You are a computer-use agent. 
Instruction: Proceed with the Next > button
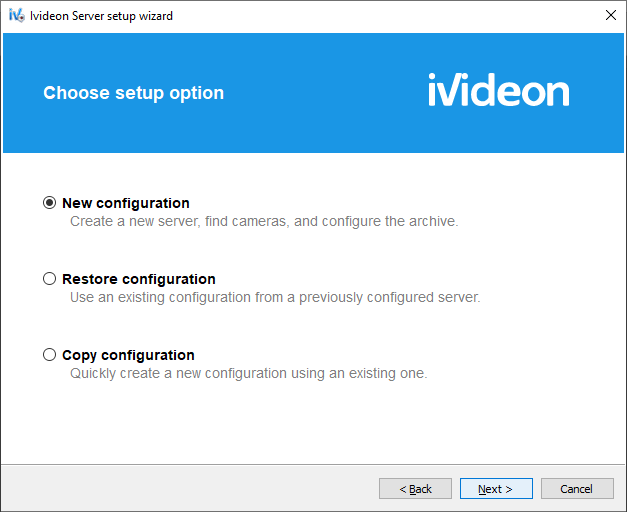click(x=496, y=488)
